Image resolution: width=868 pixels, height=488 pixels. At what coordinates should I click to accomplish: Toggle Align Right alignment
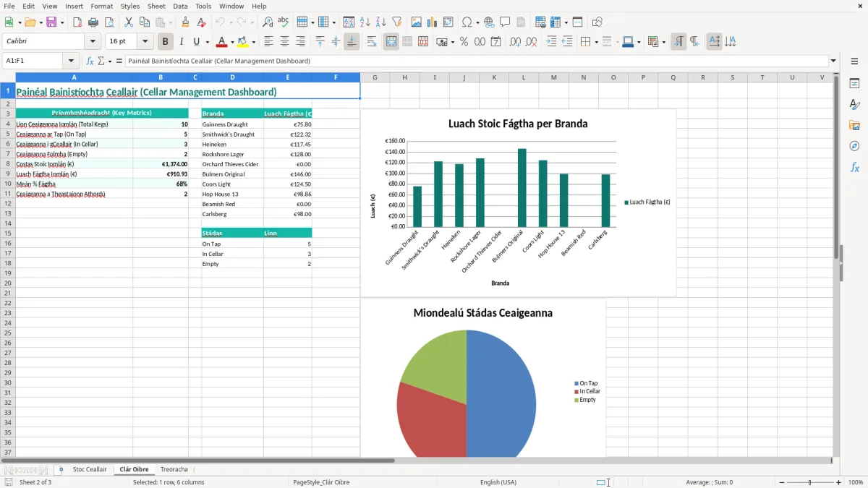300,42
